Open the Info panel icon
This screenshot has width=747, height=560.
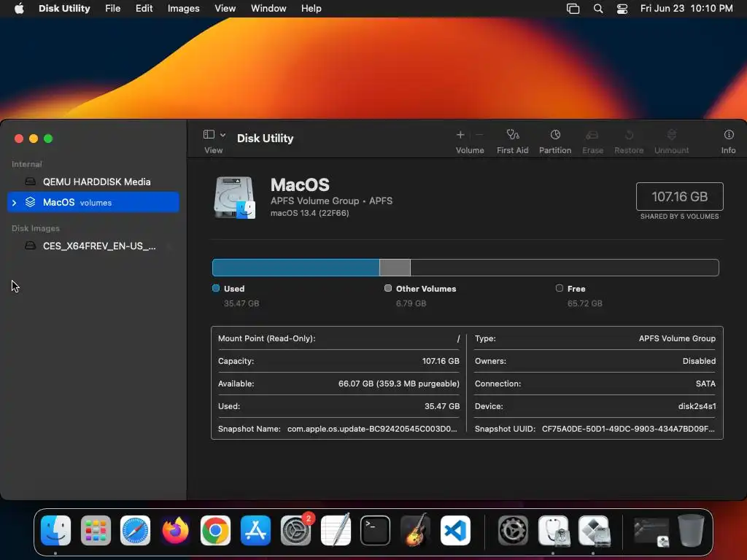pos(729,135)
